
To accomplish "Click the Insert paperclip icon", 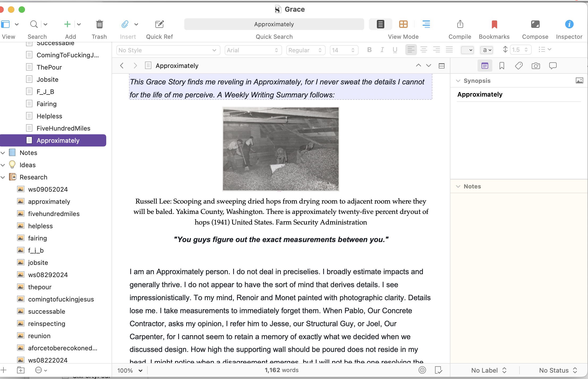I will tap(125, 24).
